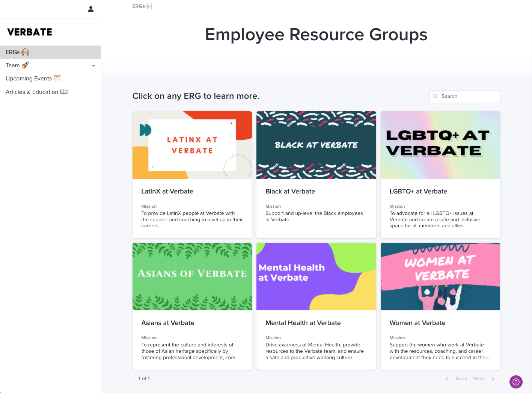
Task: Click the right pagination chevron
Action: (x=493, y=379)
